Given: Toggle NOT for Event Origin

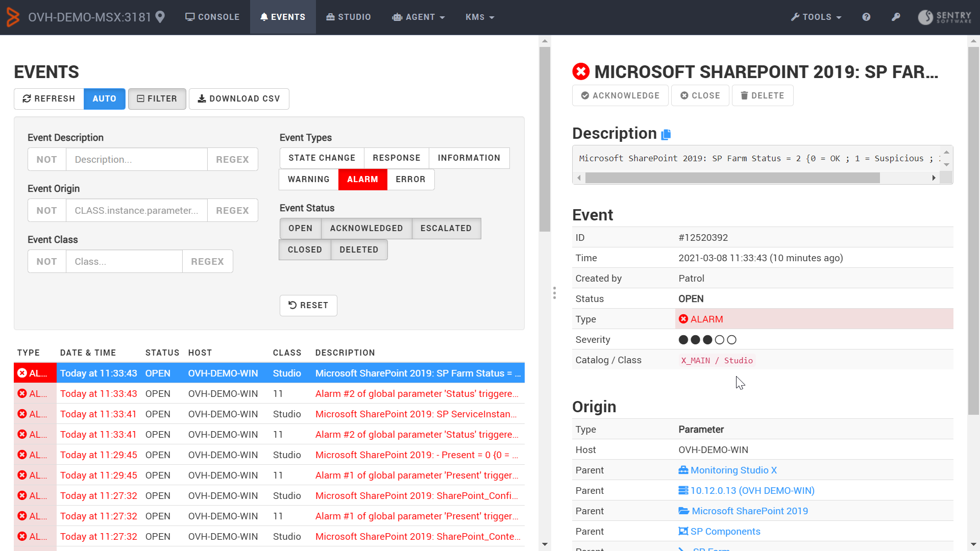Looking at the screenshot, I should [x=47, y=210].
